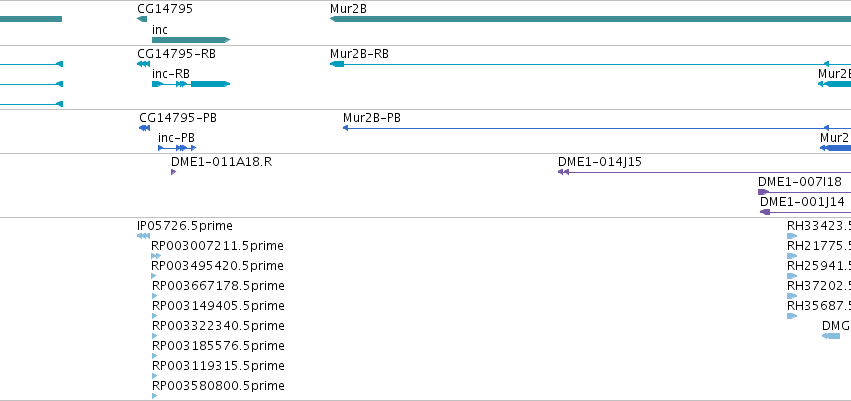
Task: Click the DMG EST bar glyph
Action: pos(831,336)
